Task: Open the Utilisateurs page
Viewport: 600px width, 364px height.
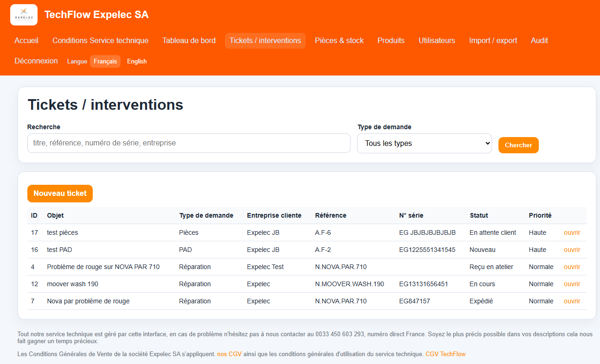Action: point(437,41)
